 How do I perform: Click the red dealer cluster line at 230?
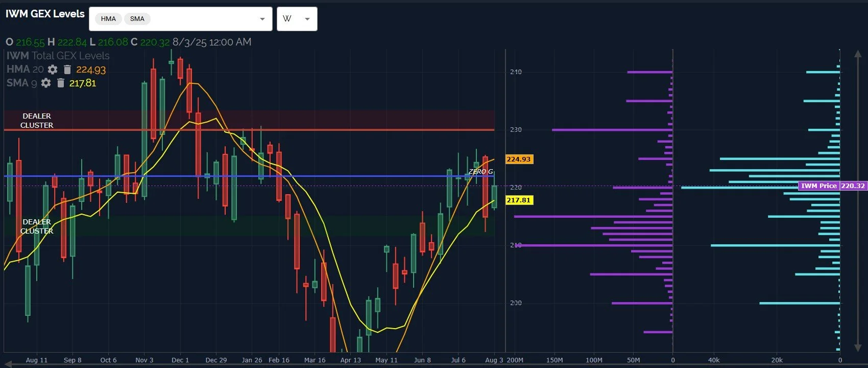(249, 130)
